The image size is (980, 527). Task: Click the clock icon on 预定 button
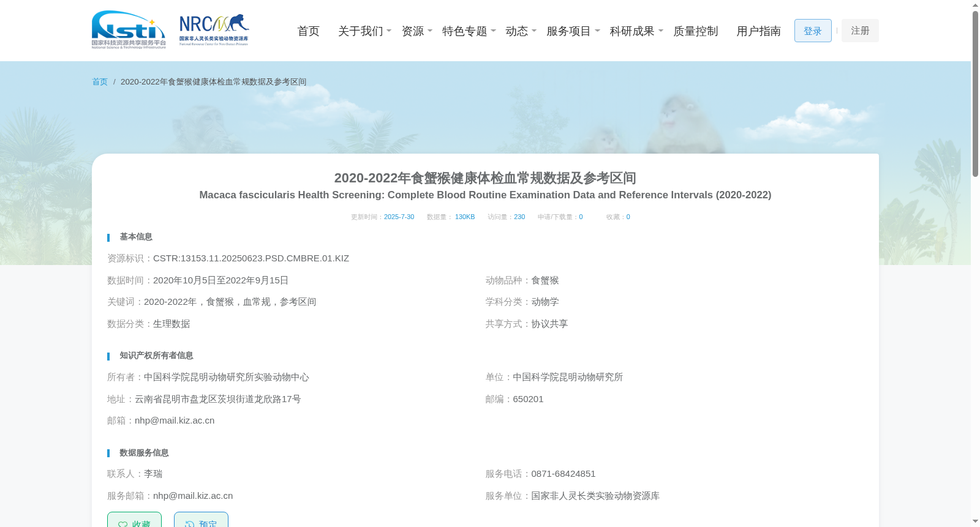(x=189, y=525)
